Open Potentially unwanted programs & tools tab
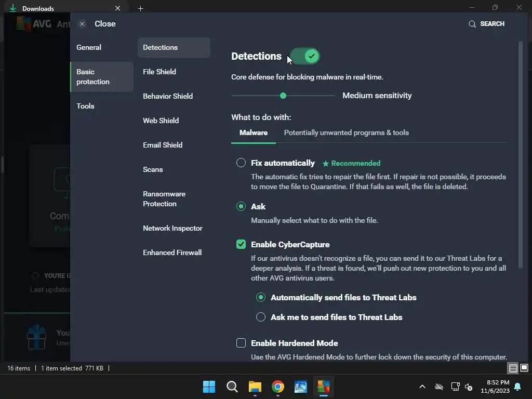The width and height of the screenshot is (532, 399). pos(346,132)
